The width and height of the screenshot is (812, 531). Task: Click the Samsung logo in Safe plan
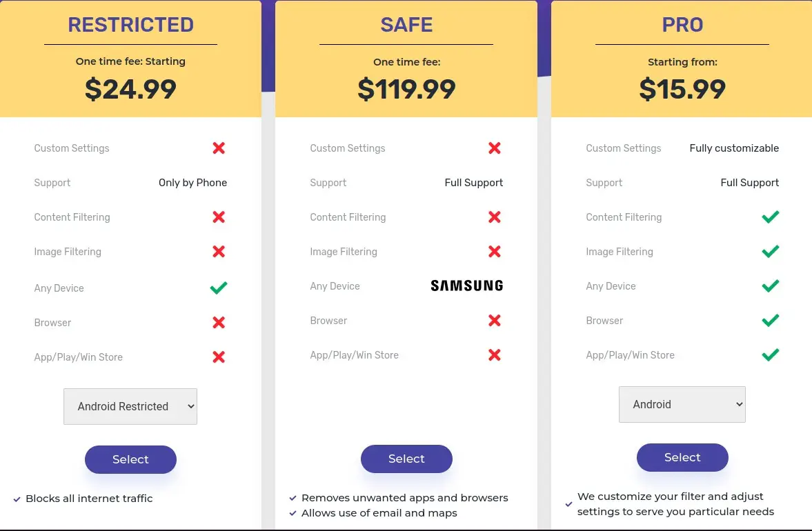[x=466, y=285]
